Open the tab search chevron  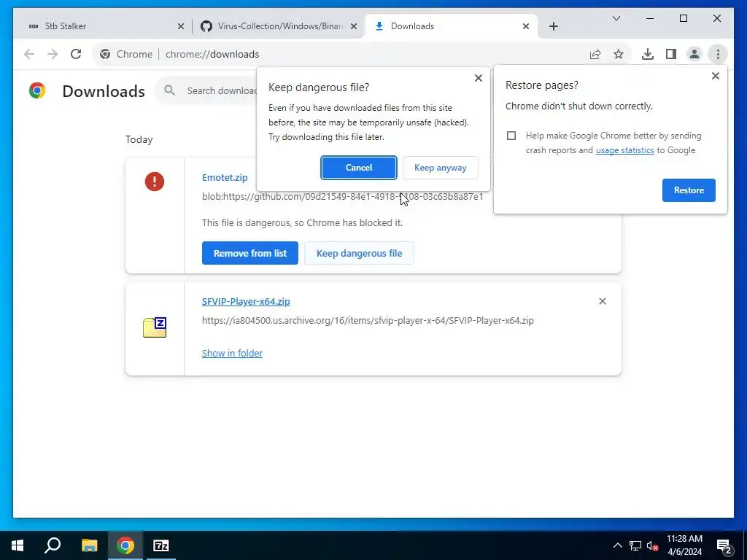(x=616, y=18)
